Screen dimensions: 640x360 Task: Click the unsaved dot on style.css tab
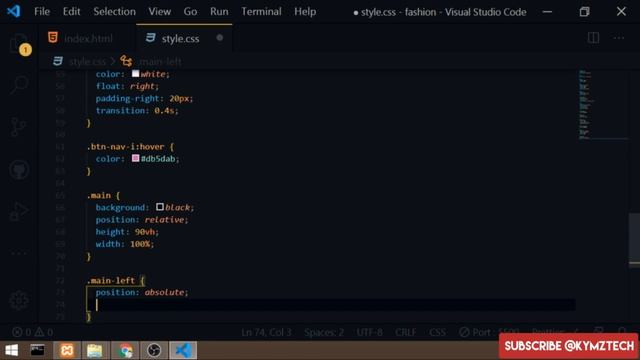[x=220, y=38]
